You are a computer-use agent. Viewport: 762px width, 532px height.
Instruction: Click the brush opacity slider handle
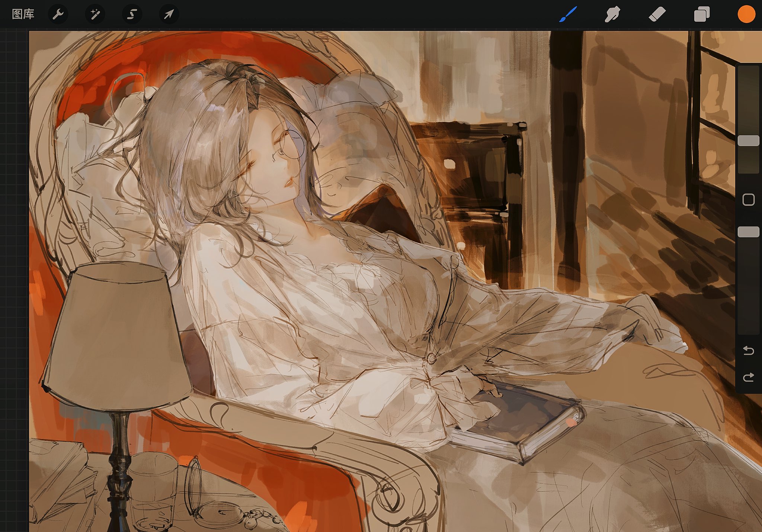click(748, 232)
